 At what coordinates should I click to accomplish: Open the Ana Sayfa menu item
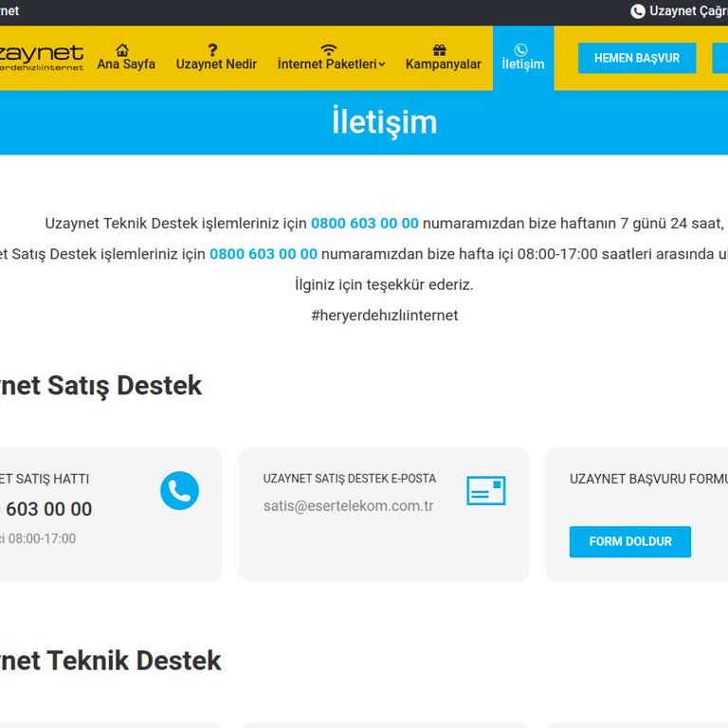pyautogui.click(x=126, y=58)
